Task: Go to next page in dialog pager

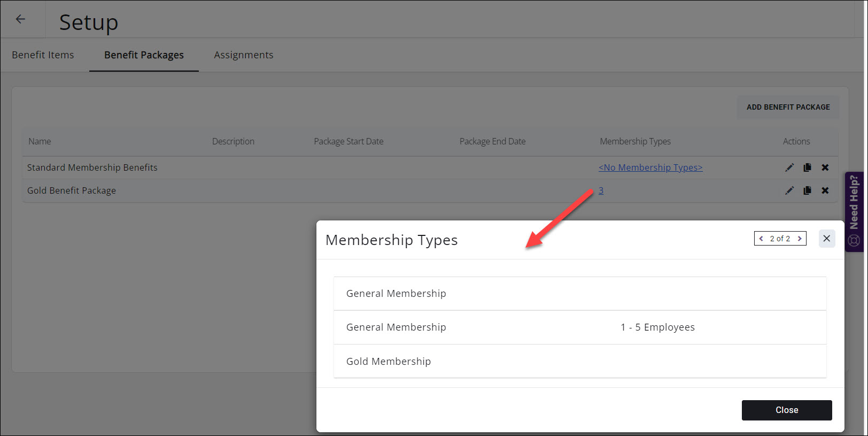Action: pyautogui.click(x=800, y=239)
